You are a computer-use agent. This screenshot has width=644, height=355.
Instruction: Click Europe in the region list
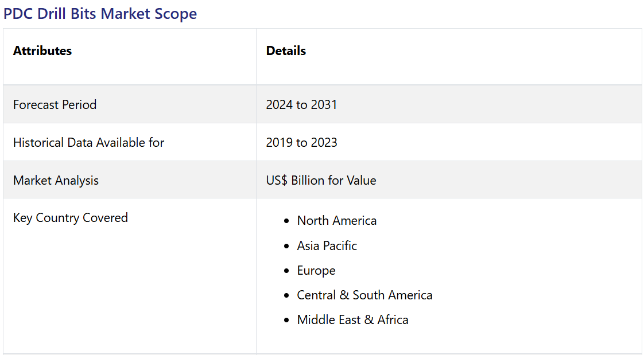tap(316, 271)
